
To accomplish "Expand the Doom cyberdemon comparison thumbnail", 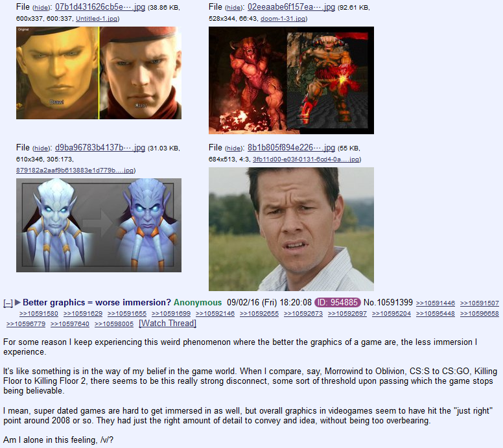I will tap(291, 80).
